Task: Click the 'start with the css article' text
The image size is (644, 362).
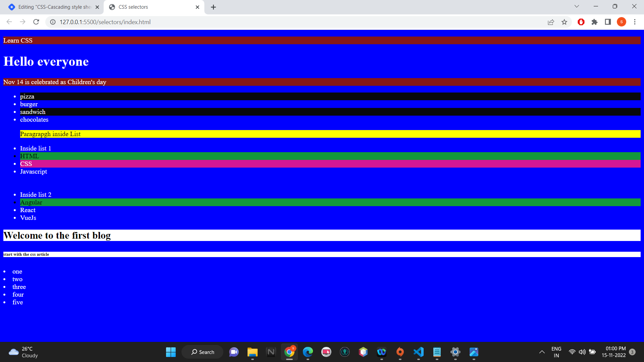Action: pyautogui.click(x=26, y=254)
